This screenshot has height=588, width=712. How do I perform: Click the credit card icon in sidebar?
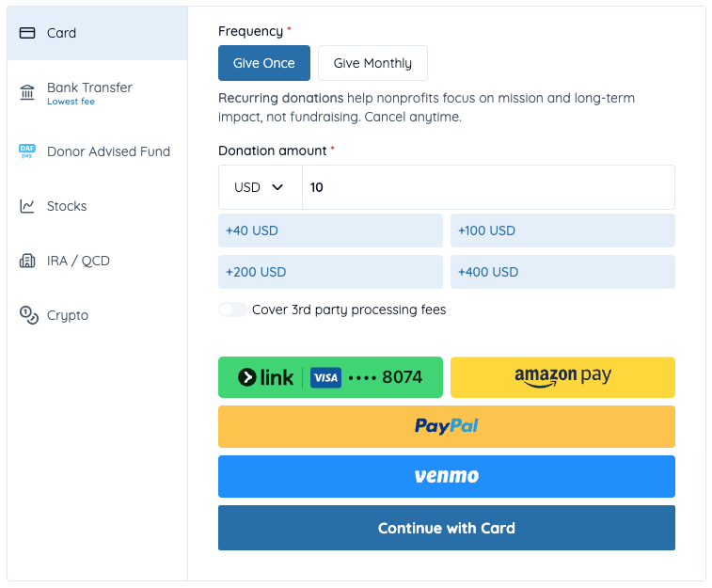click(27, 33)
